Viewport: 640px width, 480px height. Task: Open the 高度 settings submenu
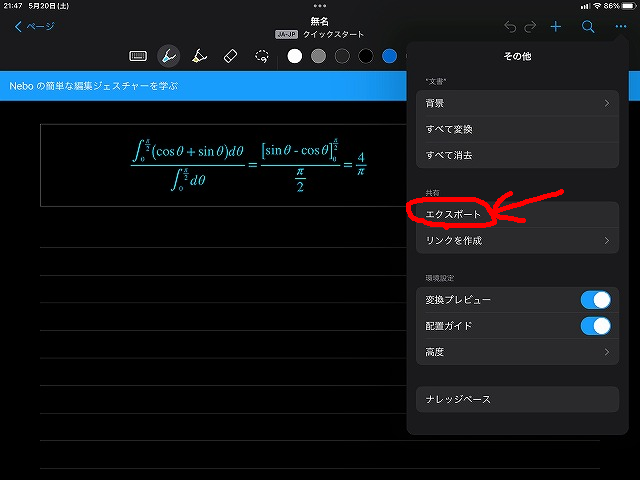point(517,352)
